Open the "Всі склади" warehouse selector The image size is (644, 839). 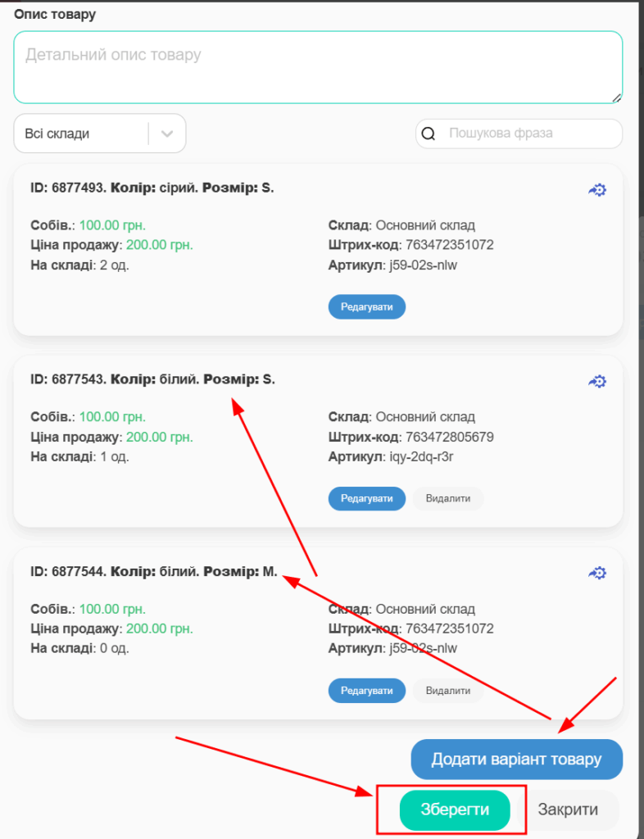pos(82,134)
